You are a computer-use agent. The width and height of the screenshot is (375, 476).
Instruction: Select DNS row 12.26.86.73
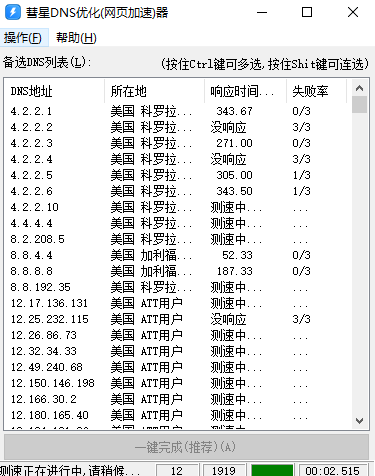177,335
